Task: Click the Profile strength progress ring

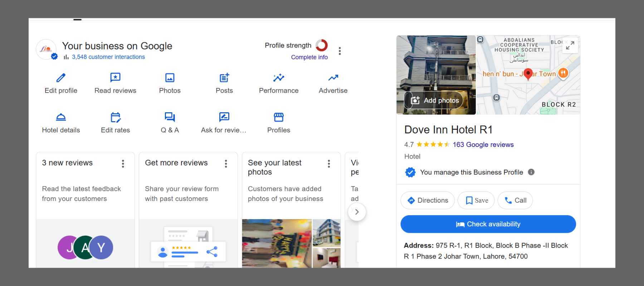Action: pyautogui.click(x=321, y=45)
